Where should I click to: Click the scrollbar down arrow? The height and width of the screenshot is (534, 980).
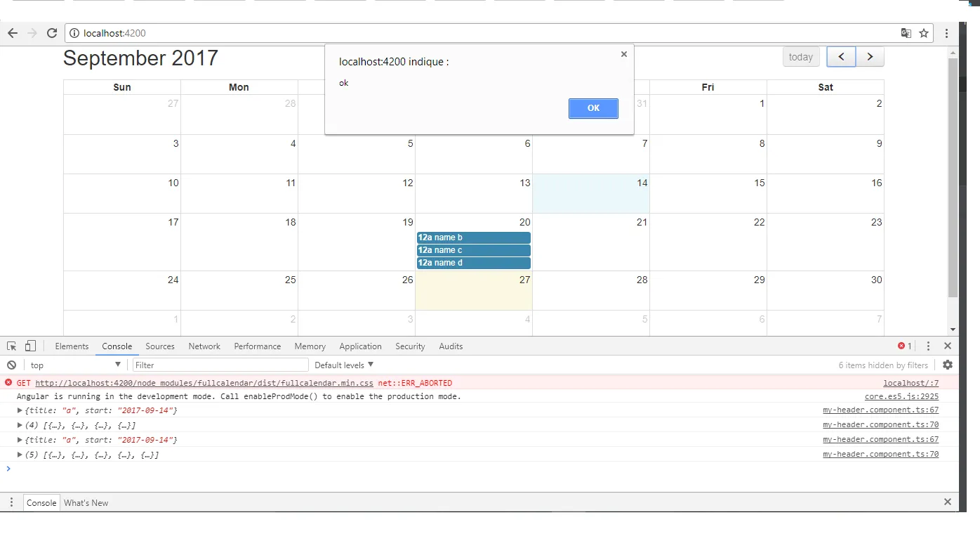(x=953, y=330)
